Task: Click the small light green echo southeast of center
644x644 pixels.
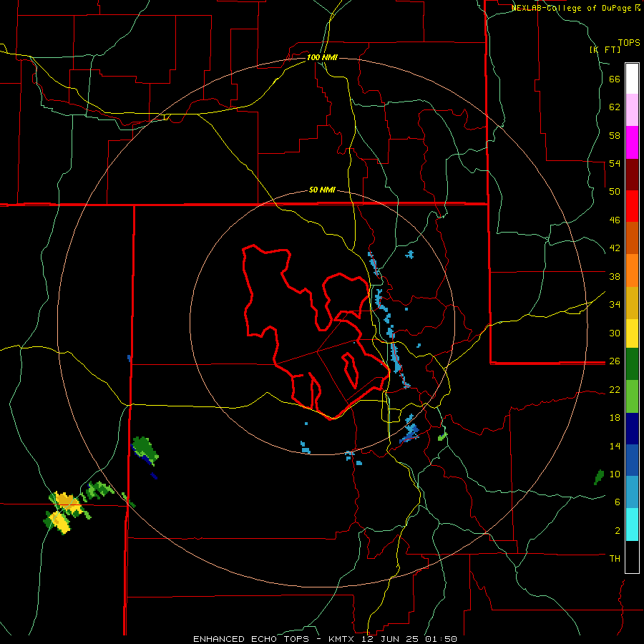Action: 442,436
